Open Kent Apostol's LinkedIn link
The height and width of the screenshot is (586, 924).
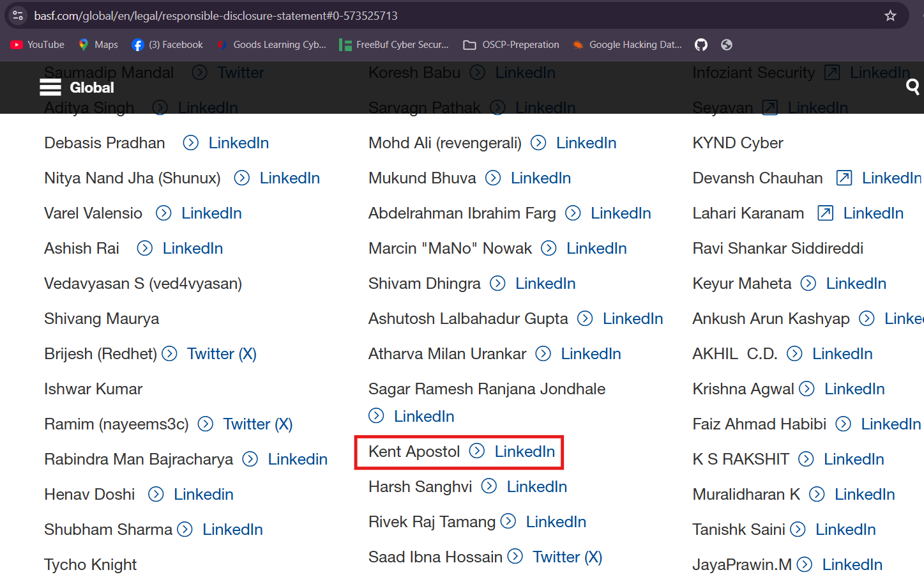tap(524, 452)
